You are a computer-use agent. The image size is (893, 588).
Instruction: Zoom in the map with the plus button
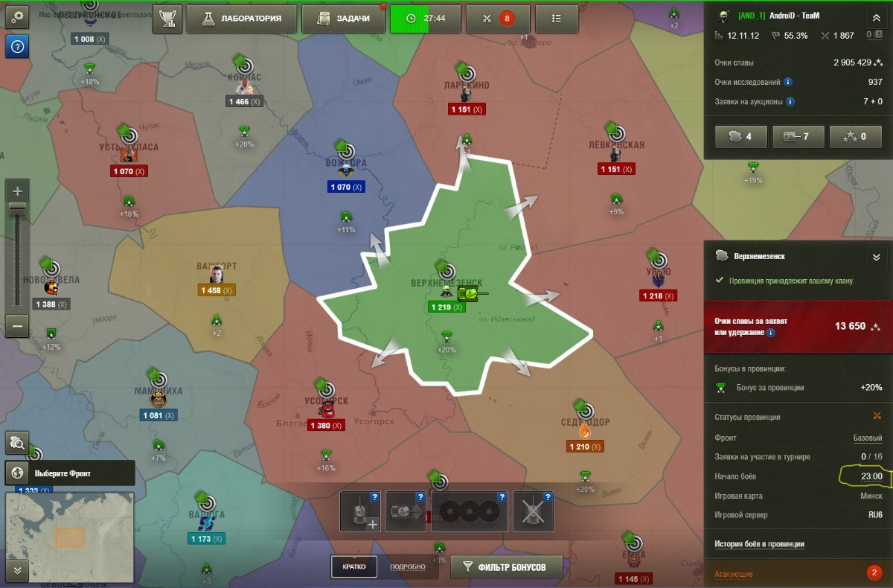(18, 191)
